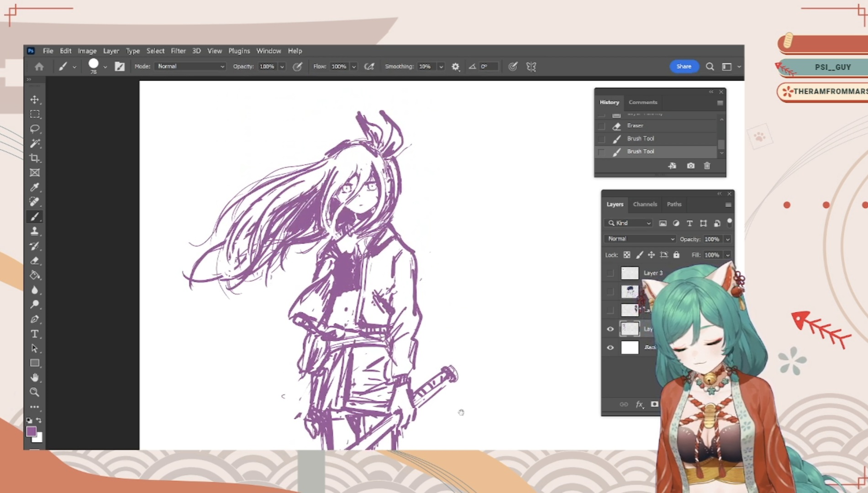Select the Blur tool
868x493 pixels.
pos(35,290)
